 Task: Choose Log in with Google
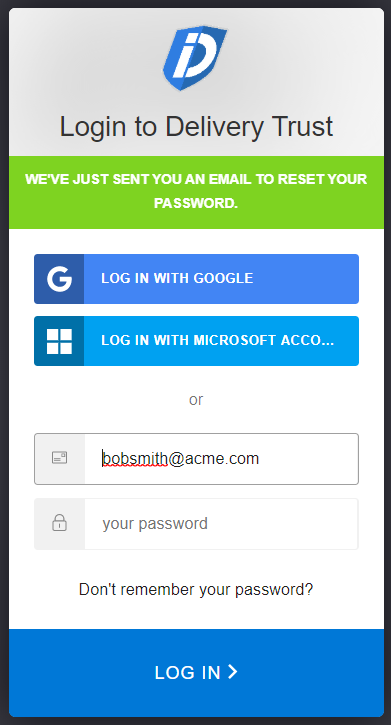[x=196, y=279]
